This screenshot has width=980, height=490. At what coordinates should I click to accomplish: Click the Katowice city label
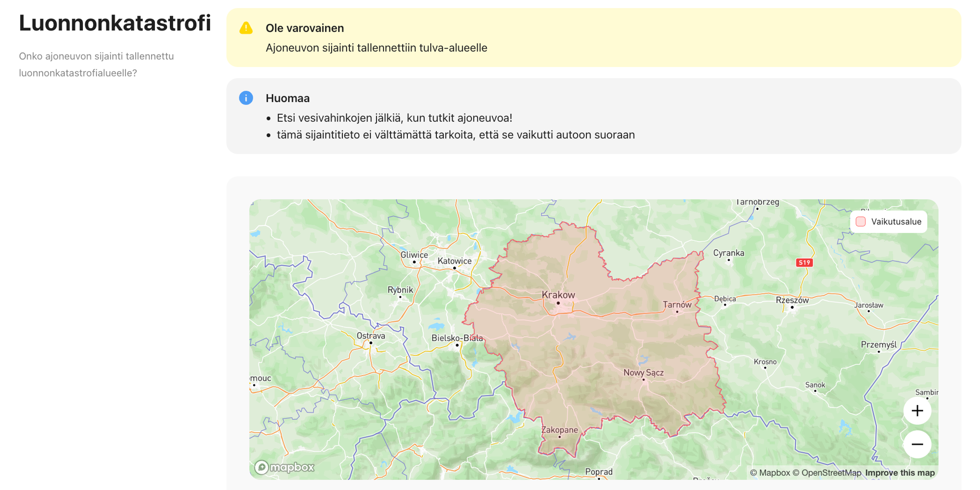point(454,261)
